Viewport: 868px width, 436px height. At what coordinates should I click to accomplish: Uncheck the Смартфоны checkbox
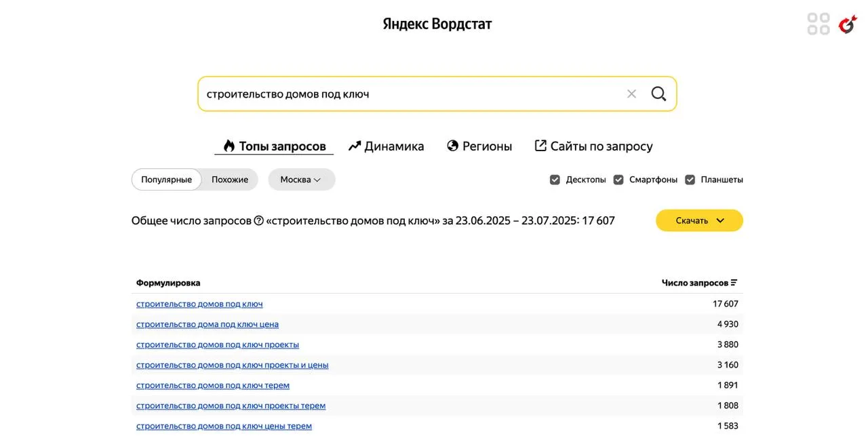pyautogui.click(x=618, y=180)
